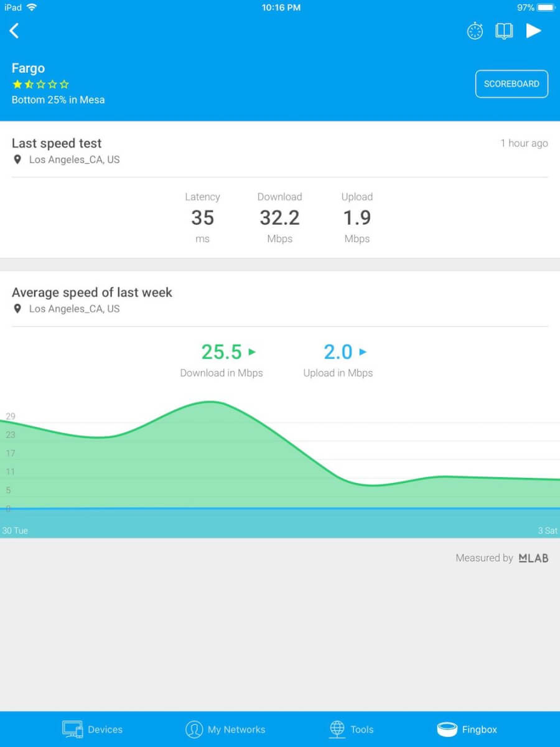Tap the battery indicator in status bar

click(545, 7)
